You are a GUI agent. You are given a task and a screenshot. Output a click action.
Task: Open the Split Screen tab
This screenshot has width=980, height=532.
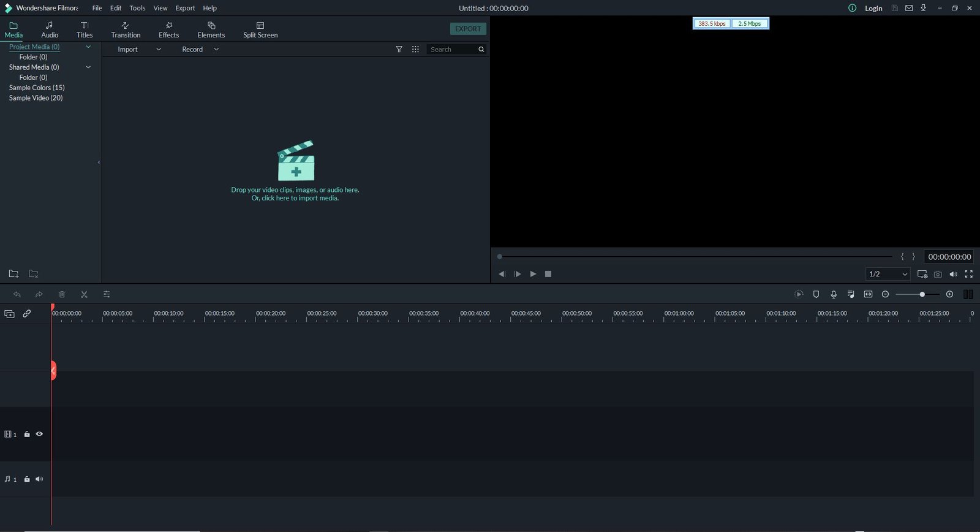click(260, 29)
